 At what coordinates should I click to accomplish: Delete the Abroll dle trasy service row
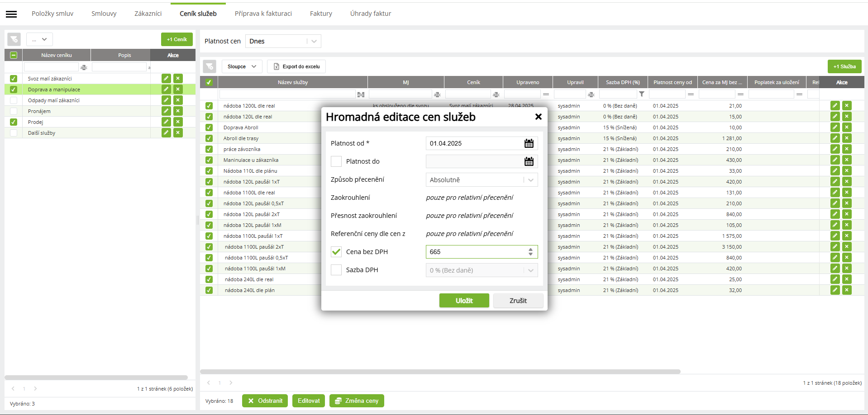(x=847, y=138)
